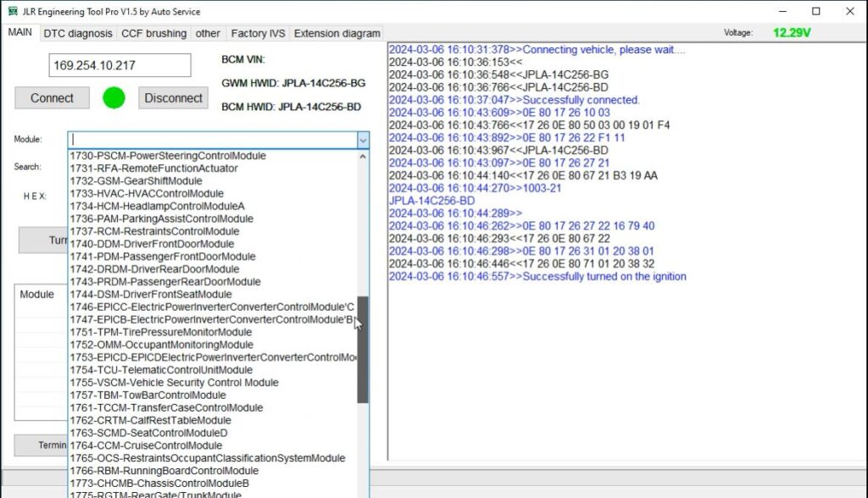Click the GWM HWID JPLA-14C256-BG label
This screenshot has width=868, height=498.
[x=293, y=83]
